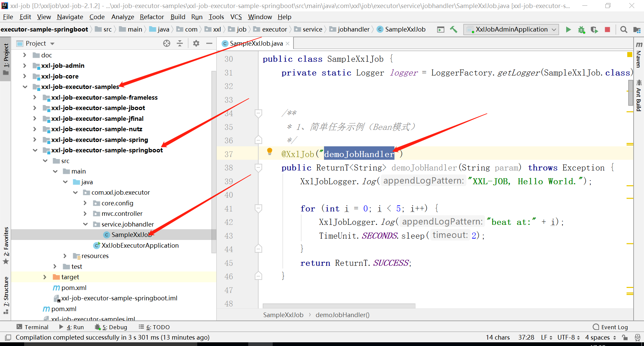Start debugging with the bug icon
644x346 pixels.
pyautogui.click(x=581, y=30)
